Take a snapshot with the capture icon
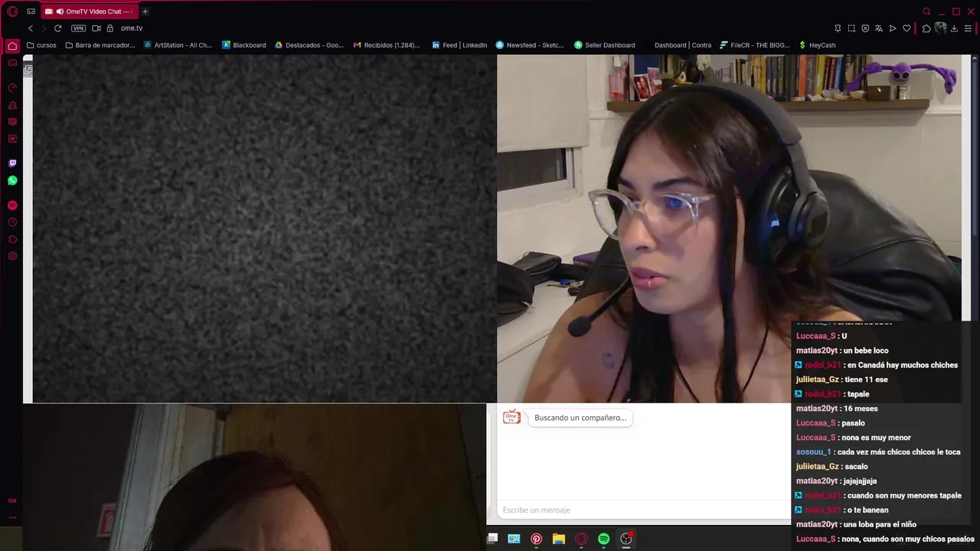The height and width of the screenshot is (551, 980). (851, 28)
